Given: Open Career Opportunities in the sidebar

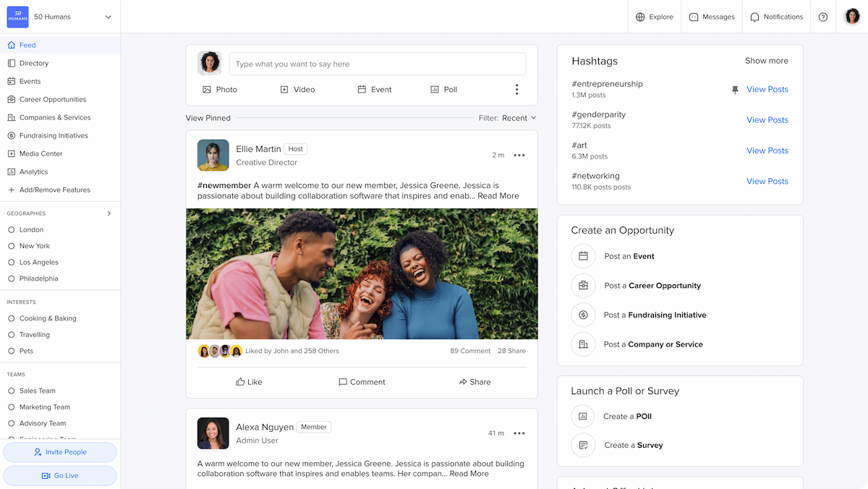Looking at the screenshot, I should 52,99.
